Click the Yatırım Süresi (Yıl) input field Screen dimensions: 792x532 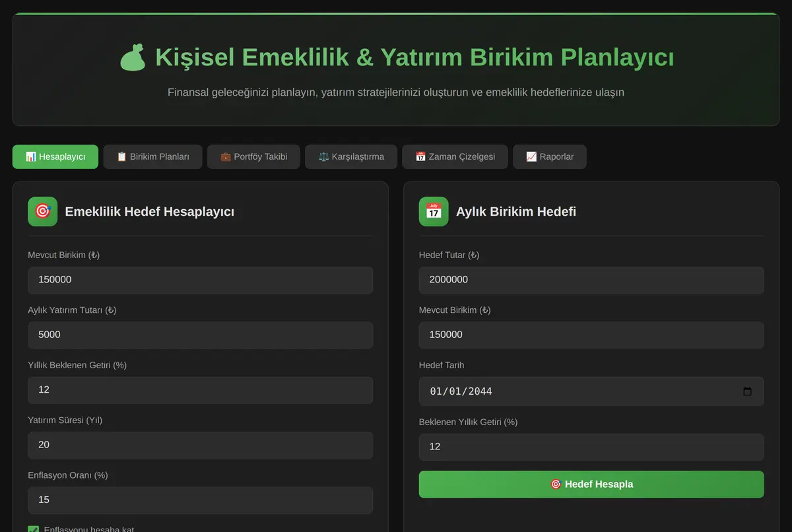(x=201, y=445)
